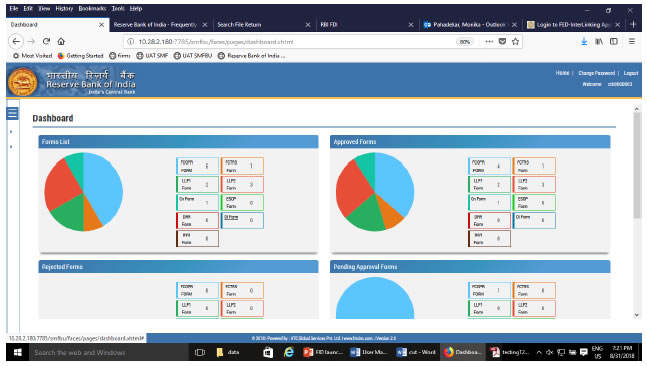Image resolution: width=647 pixels, height=366 pixels.
Task: Expand the second left sidebar arrow item
Action: [x=11, y=147]
